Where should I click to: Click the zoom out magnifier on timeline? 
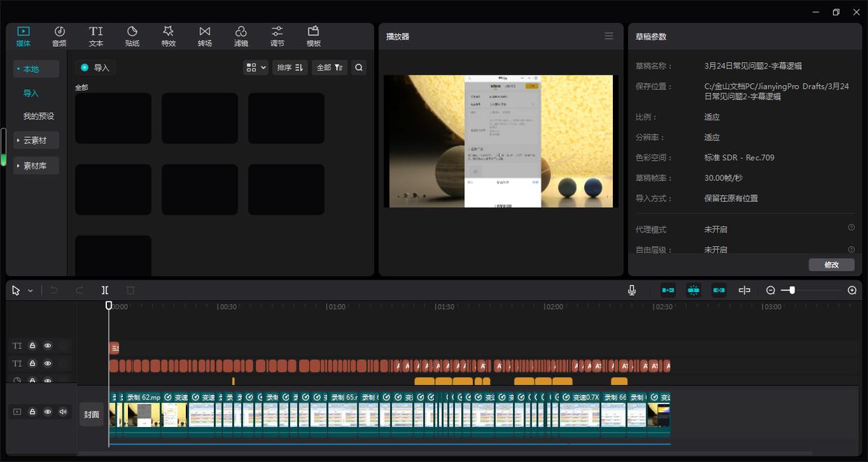click(x=771, y=290)
